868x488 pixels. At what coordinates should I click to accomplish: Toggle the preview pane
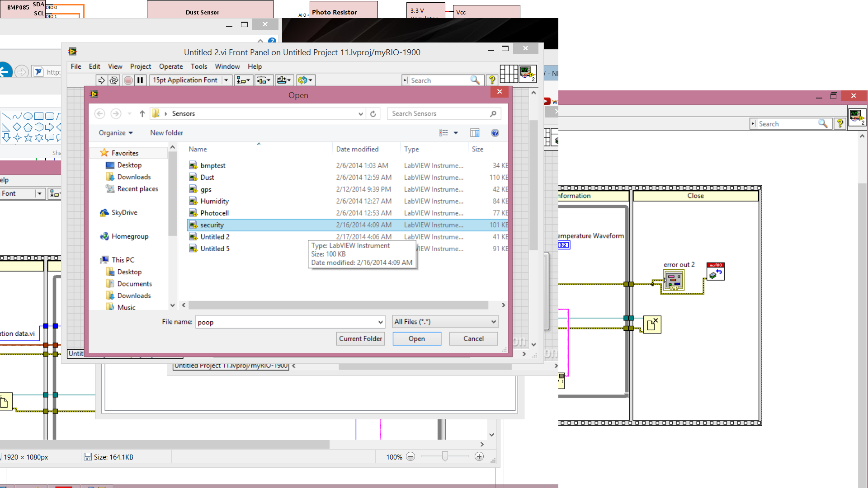pyautogui.click(x=475, y=133)
